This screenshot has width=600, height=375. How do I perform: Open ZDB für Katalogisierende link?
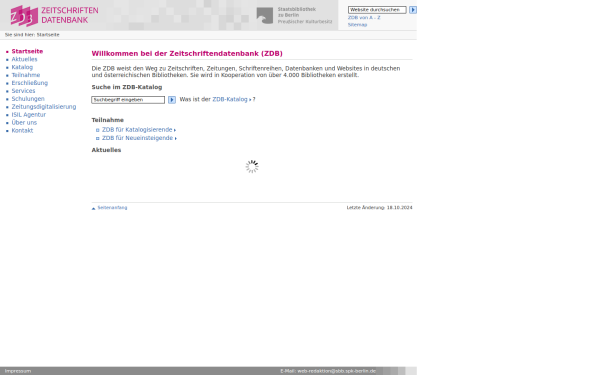tap(139, 130)
